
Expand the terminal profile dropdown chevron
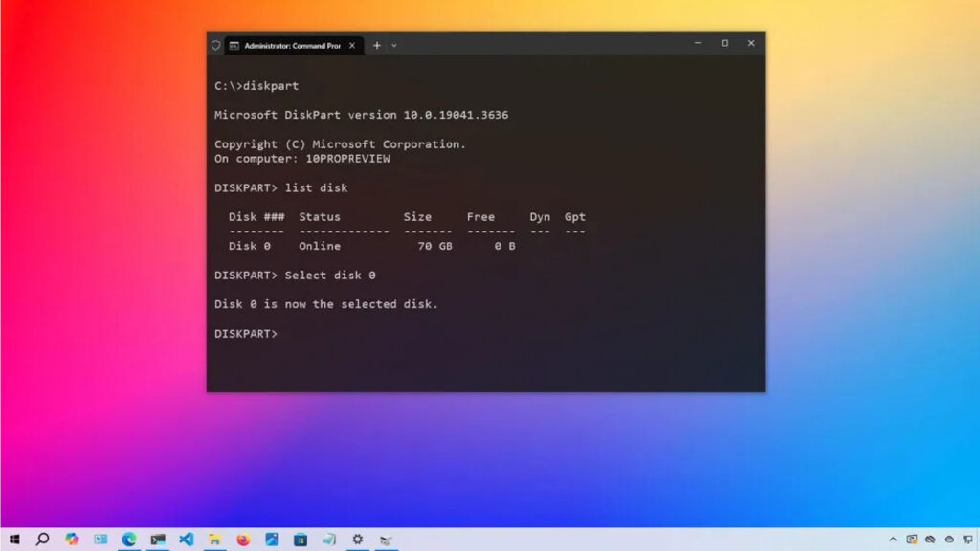(394, 45)
